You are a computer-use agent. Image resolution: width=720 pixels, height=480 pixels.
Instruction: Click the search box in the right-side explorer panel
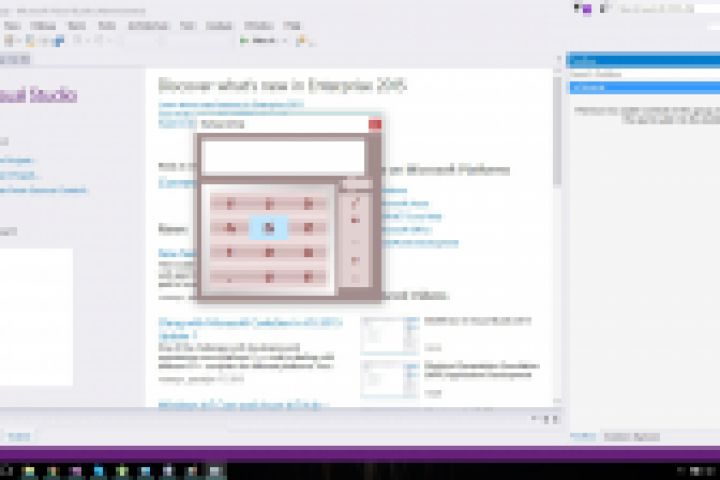click(x=644, y=74)
